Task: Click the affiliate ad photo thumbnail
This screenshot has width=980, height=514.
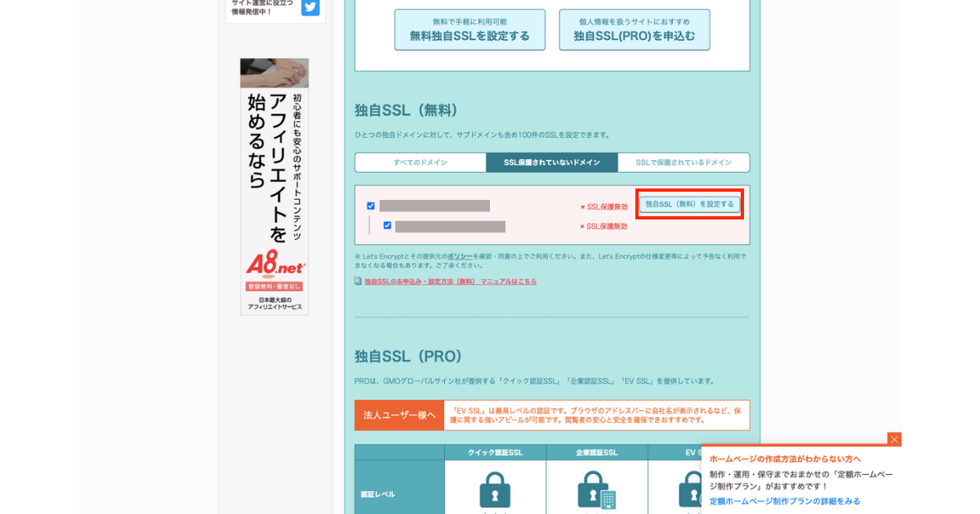Action: [274, 73]
